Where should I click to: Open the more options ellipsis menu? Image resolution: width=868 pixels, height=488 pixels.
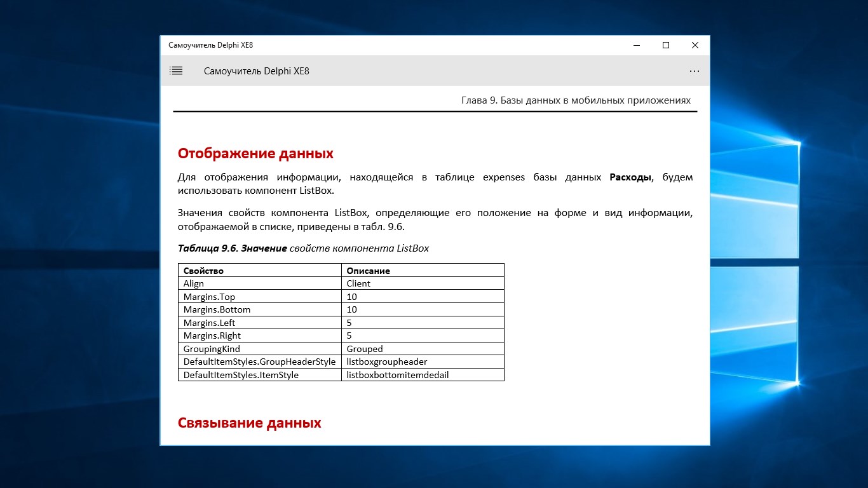(x=695, y=71)
